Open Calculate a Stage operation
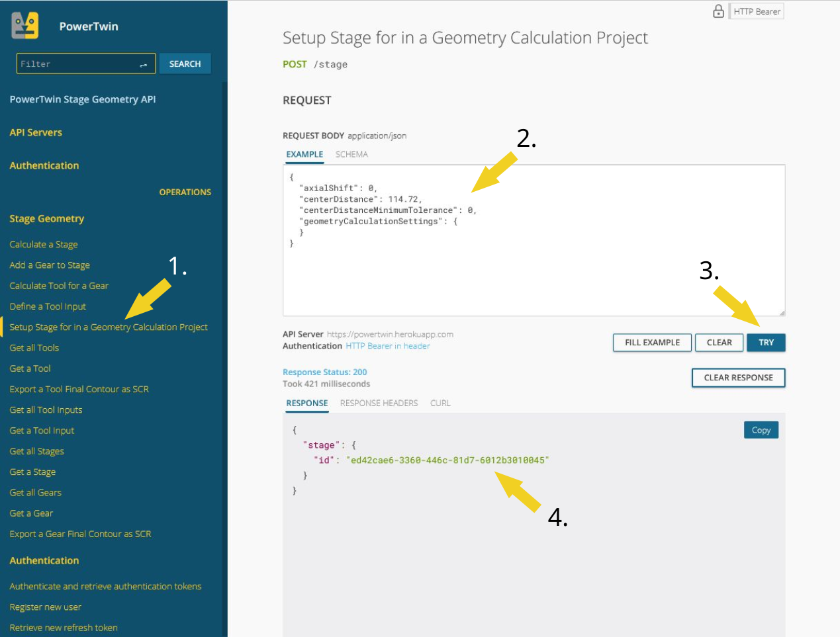 click(44, 245)
